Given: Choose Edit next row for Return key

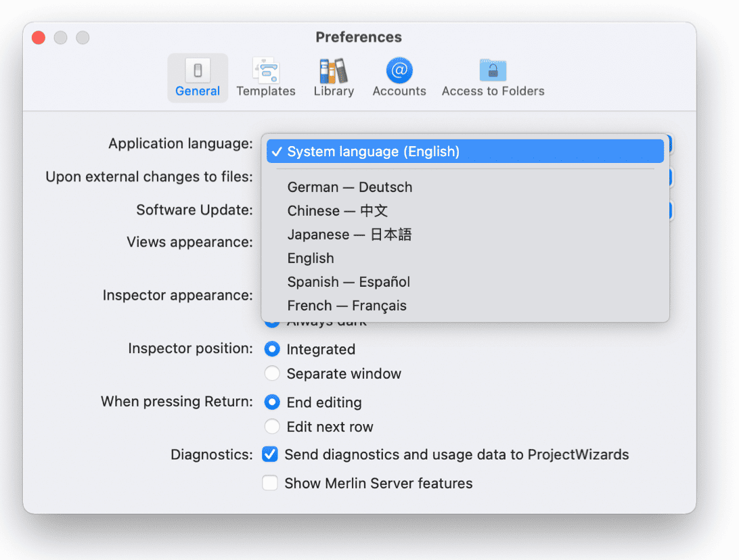Looking at the screenshot, I should [272, 427].
